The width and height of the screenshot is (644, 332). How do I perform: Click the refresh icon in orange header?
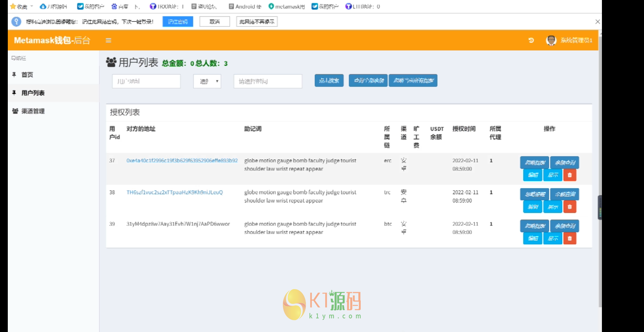[x=531, y=40]
